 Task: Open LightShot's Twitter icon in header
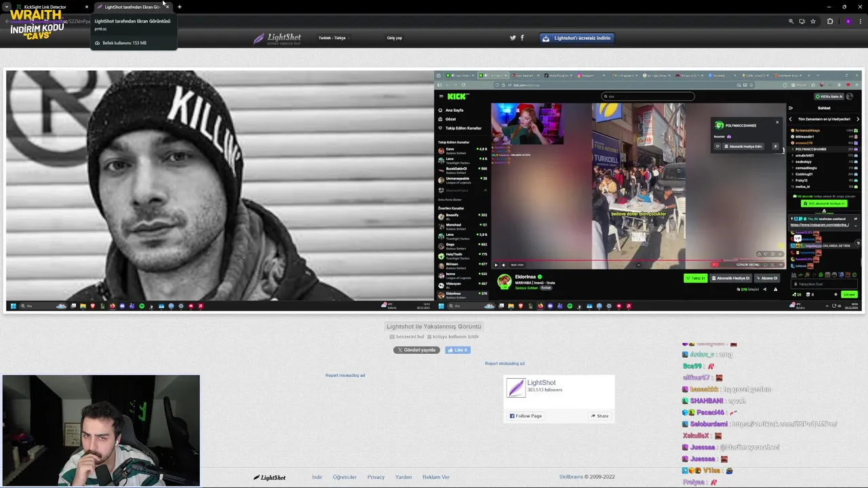pos(513,38)
